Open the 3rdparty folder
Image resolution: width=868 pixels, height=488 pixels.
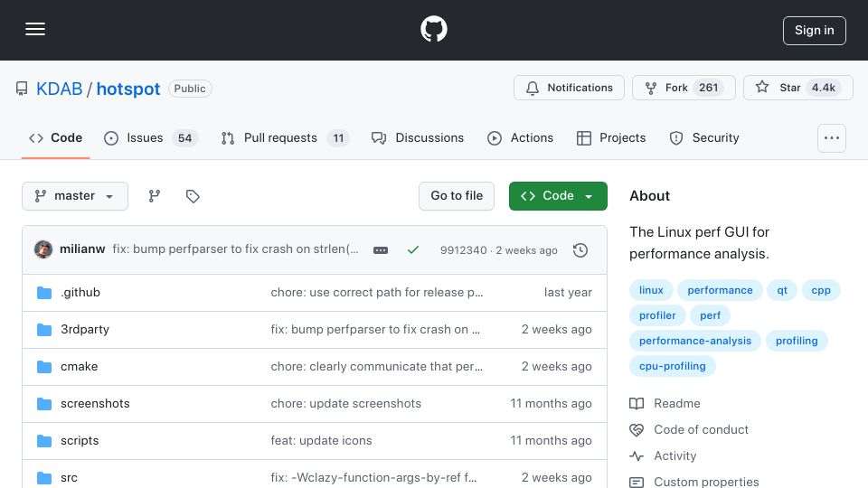[x=85, y=329]
